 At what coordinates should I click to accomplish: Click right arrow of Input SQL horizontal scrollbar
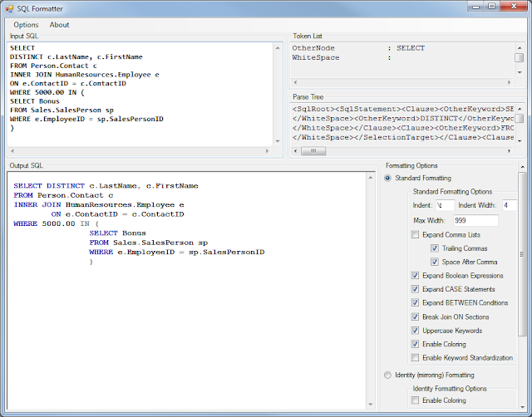pos(267,151)
